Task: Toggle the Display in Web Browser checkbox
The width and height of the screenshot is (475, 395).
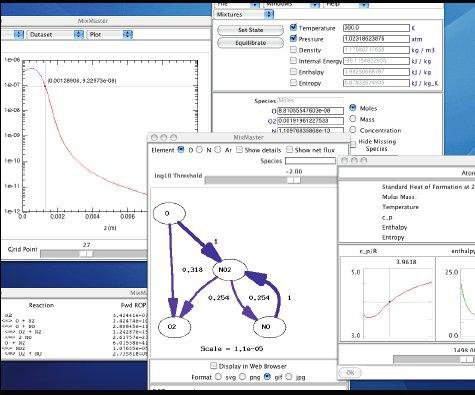Action: click(x=214, y=366)
